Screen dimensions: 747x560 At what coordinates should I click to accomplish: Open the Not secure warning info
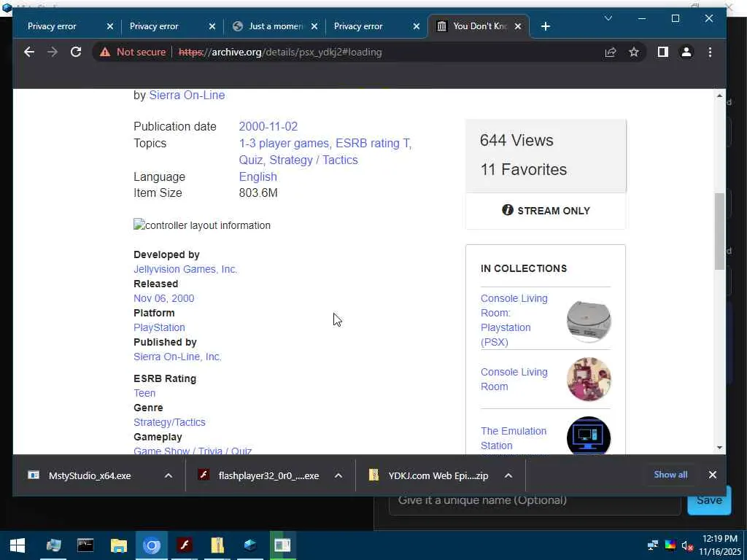(x=133, y=52)
